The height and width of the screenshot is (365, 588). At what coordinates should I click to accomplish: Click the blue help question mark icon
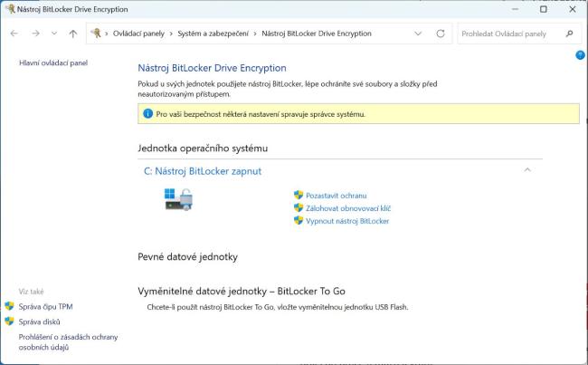tap(580, 55)
